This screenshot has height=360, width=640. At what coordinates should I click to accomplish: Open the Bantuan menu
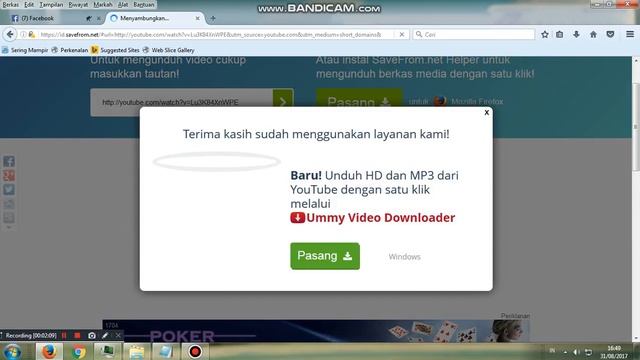pyautogui.click(x=144, y=4)
